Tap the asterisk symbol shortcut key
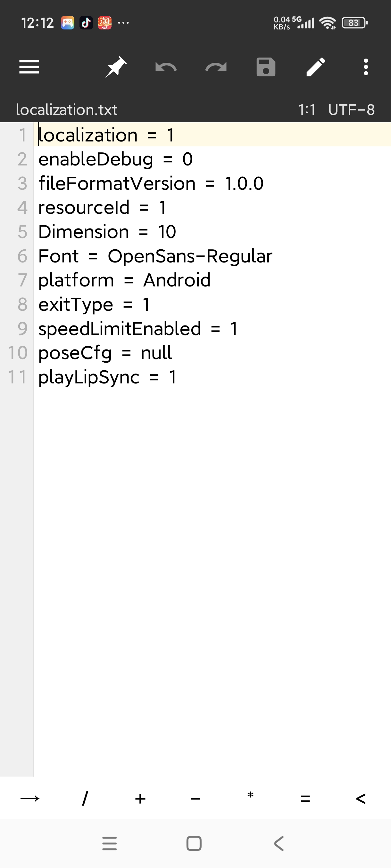 tap(250, 796)
